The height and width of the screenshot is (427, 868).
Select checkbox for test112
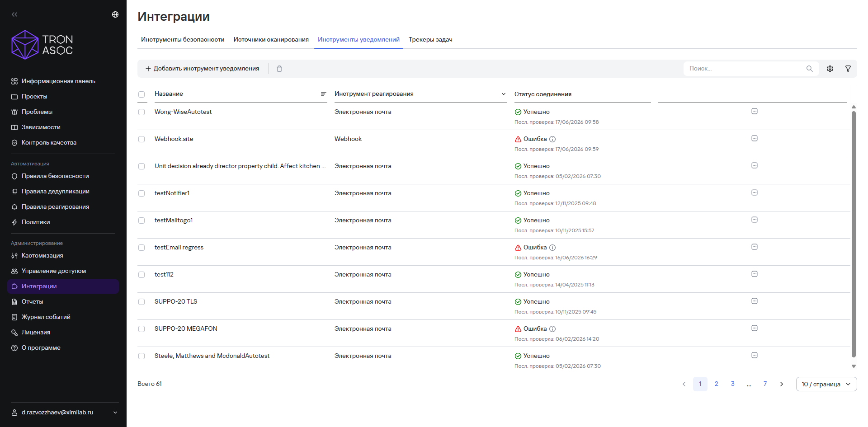[x=142, y=275]
